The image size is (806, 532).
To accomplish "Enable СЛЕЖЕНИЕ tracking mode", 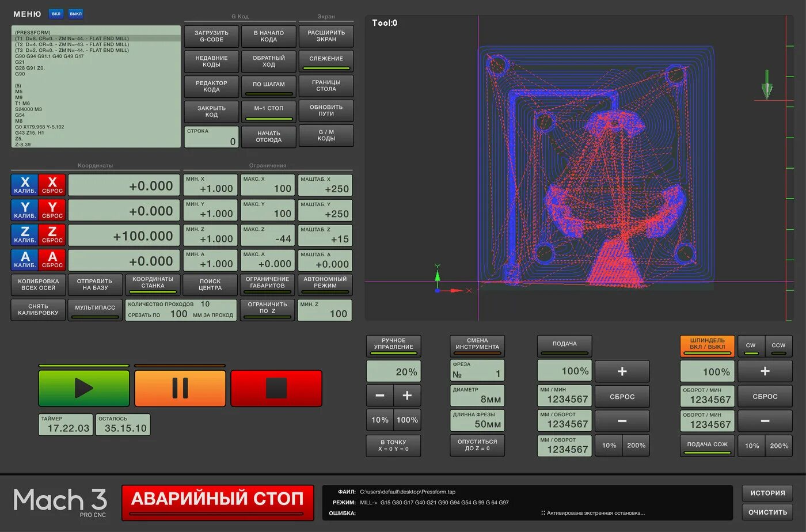I will coord(326,59).
